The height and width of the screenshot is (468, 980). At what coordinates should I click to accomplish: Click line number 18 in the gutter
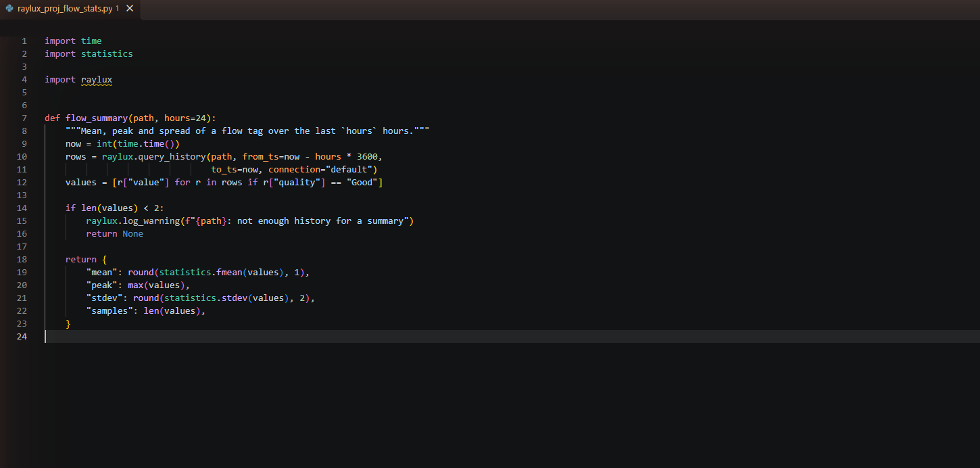coord(22,259)
